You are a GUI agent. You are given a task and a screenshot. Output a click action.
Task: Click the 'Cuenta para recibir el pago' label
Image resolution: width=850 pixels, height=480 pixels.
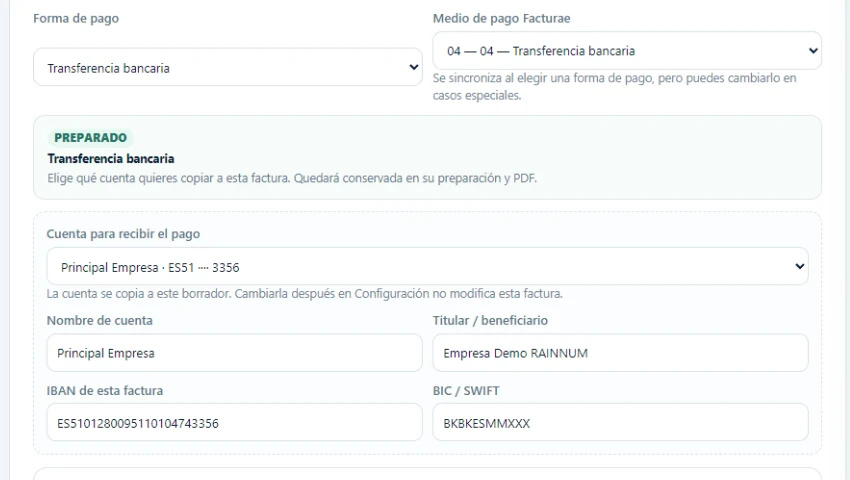[x=123, y=234]
